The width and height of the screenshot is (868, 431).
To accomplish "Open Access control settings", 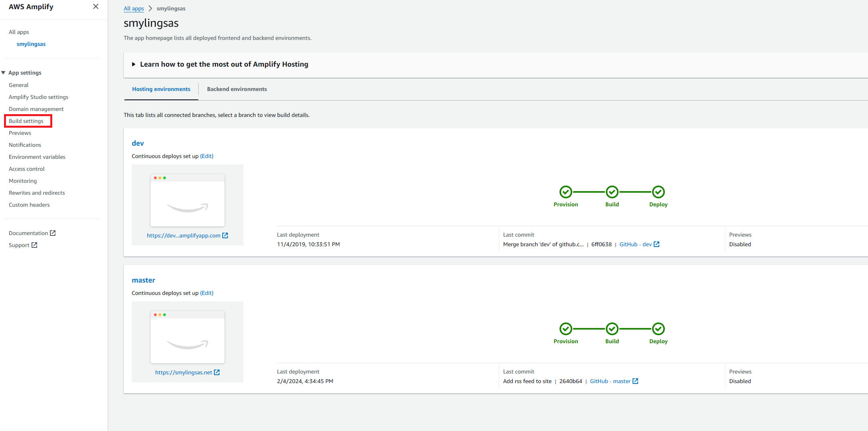I will 27,169.
